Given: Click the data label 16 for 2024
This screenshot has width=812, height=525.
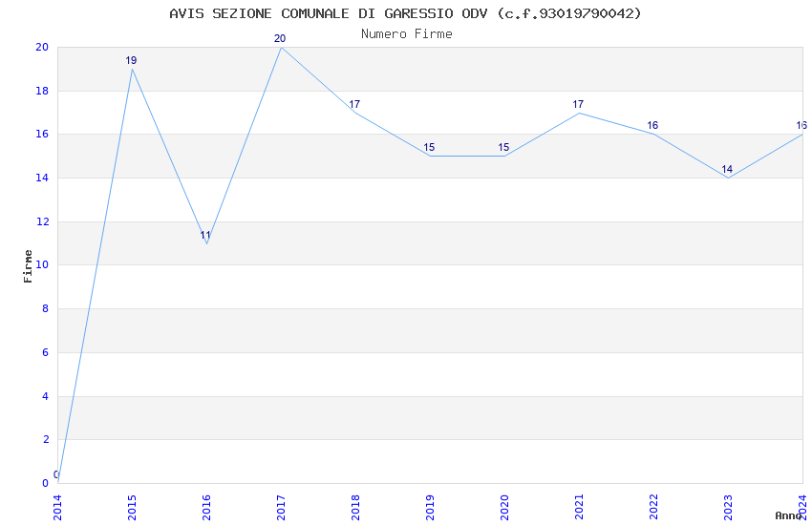Looking at the screenshot, I should coord(801,126).
